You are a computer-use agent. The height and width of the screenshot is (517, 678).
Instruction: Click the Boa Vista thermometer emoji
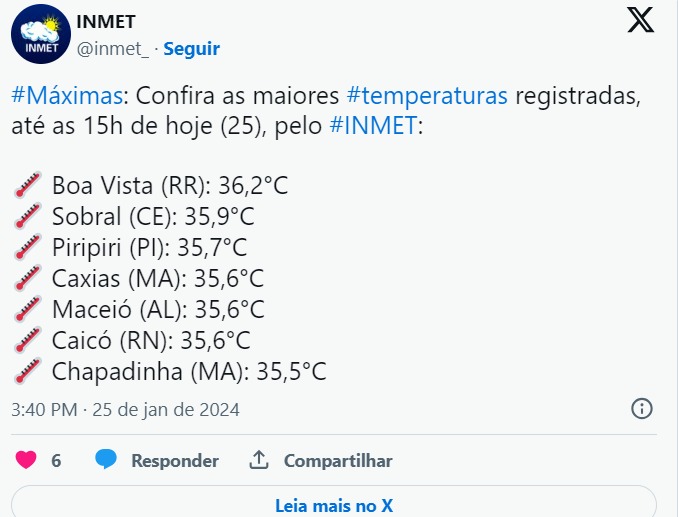(x=28, y=185)
